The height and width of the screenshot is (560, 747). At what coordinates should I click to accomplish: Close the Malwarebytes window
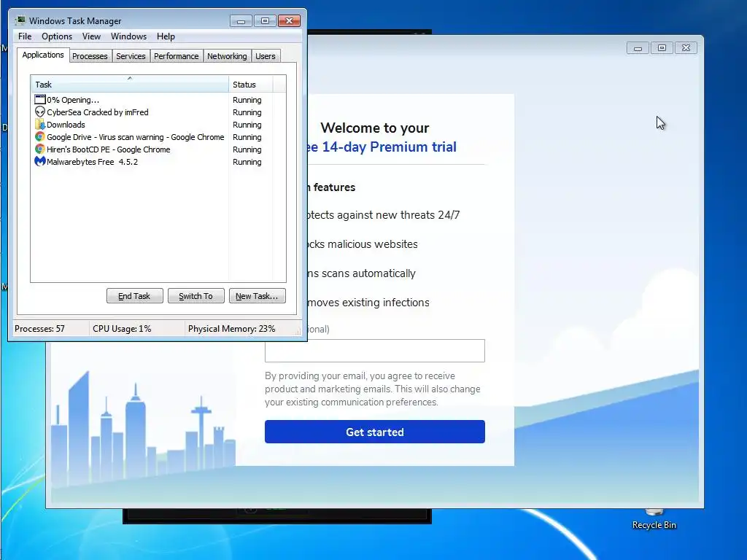686,48
